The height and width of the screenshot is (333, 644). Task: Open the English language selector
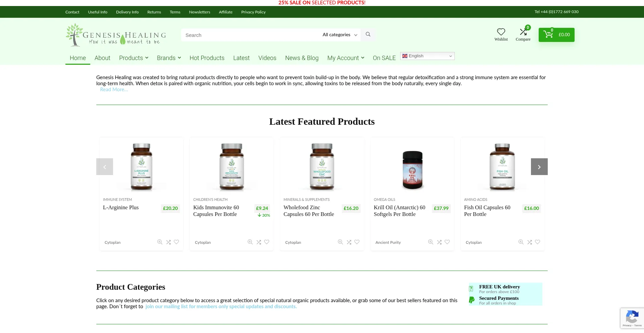(x=427, y=56)
